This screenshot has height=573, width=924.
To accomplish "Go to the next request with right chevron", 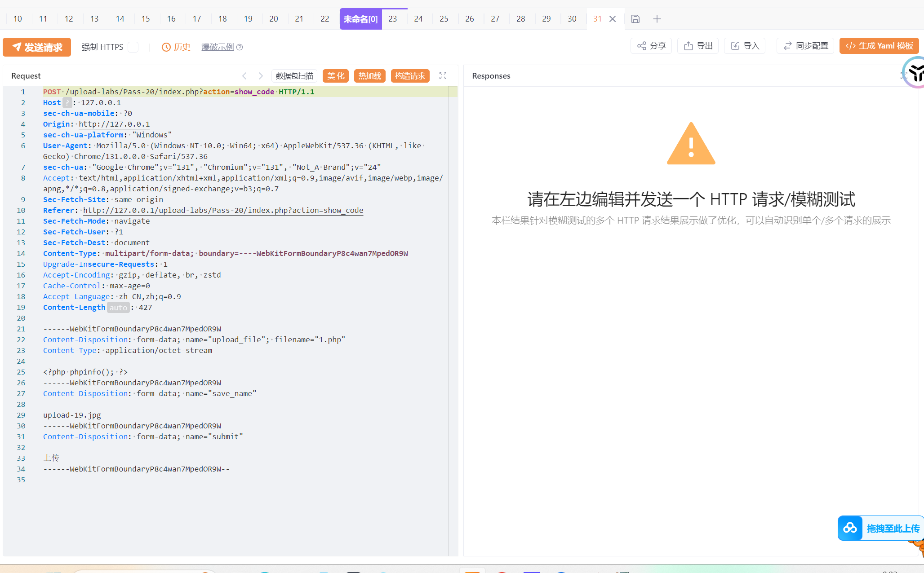I will pyautogui.click(x=261, y=76).
